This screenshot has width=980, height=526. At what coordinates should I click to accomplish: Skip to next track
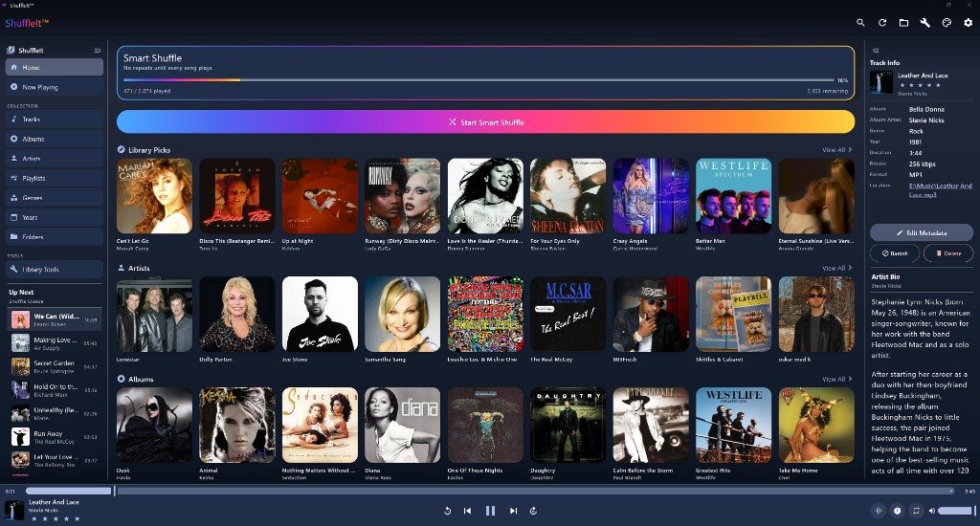[x=513, y=511]
